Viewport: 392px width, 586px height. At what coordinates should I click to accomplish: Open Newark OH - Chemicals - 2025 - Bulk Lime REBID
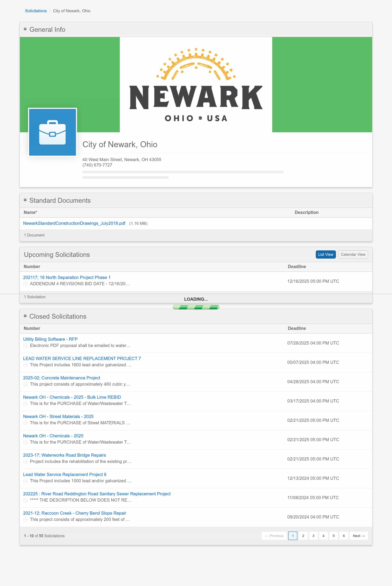pos(72,397)
